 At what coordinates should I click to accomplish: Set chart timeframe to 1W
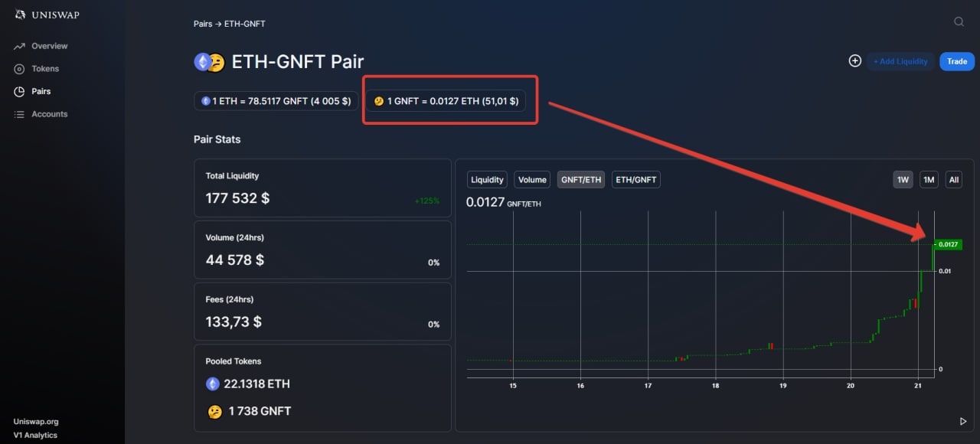coord(903,180)
